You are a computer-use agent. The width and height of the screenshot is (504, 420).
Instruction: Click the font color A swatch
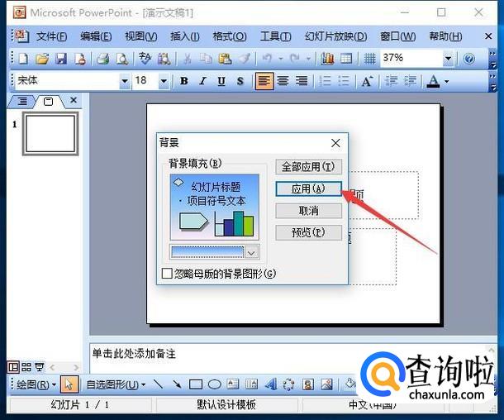[x=433, y=81]
